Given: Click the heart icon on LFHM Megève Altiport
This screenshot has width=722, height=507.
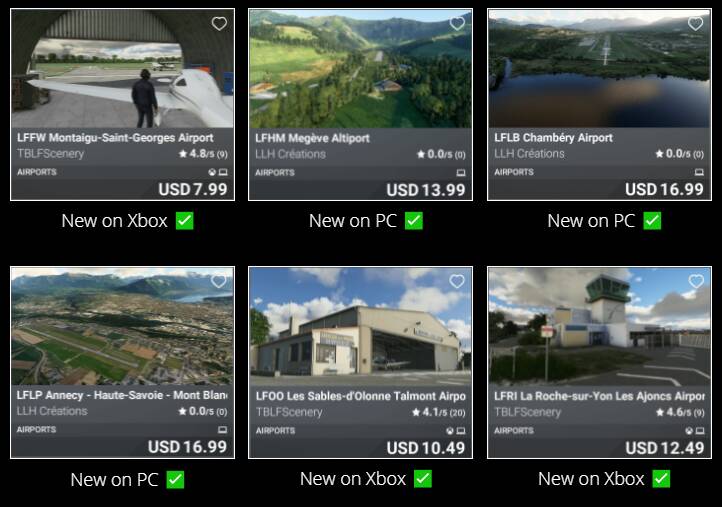Looking at the screenshot, I should 457,23.
